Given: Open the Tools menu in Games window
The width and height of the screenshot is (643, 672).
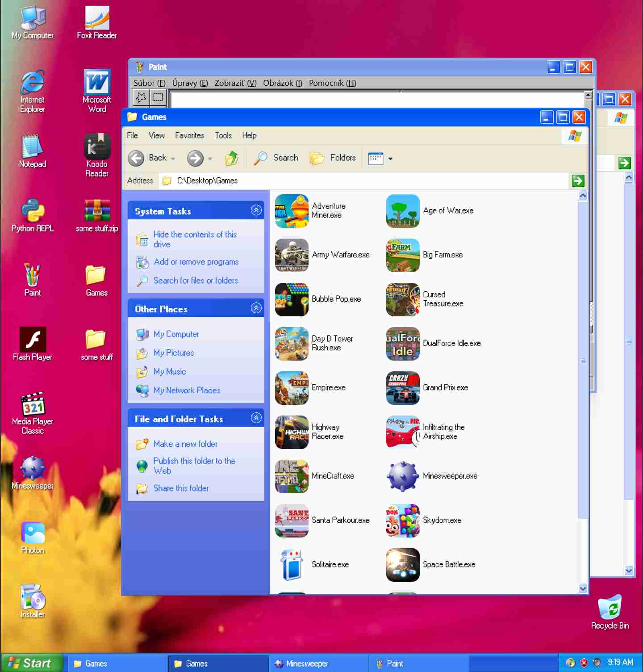Looking at the screenshot, I should pos(223,135).
